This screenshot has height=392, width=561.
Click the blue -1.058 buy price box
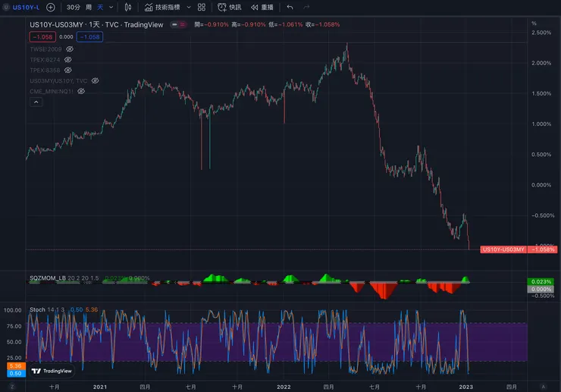89,37
